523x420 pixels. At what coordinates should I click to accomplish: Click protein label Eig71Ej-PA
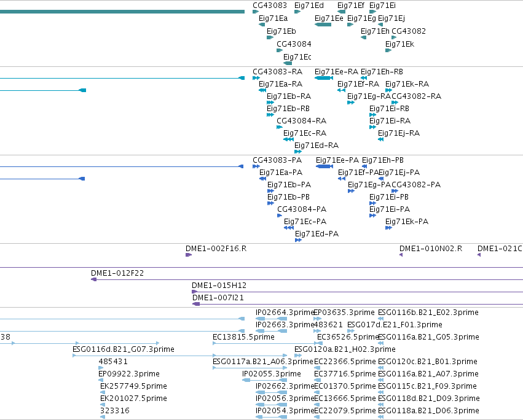point(399,173)
